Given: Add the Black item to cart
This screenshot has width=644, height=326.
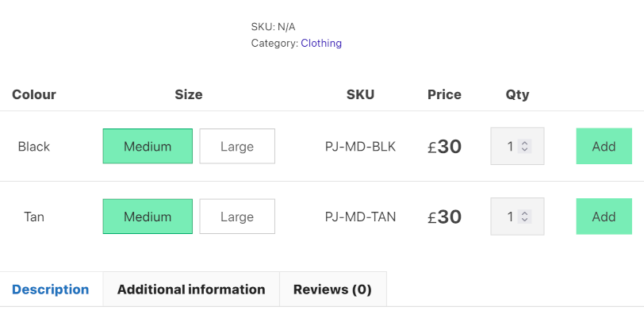Looking at the screenshot, I should pyautogui.click(x=604, y=146).
